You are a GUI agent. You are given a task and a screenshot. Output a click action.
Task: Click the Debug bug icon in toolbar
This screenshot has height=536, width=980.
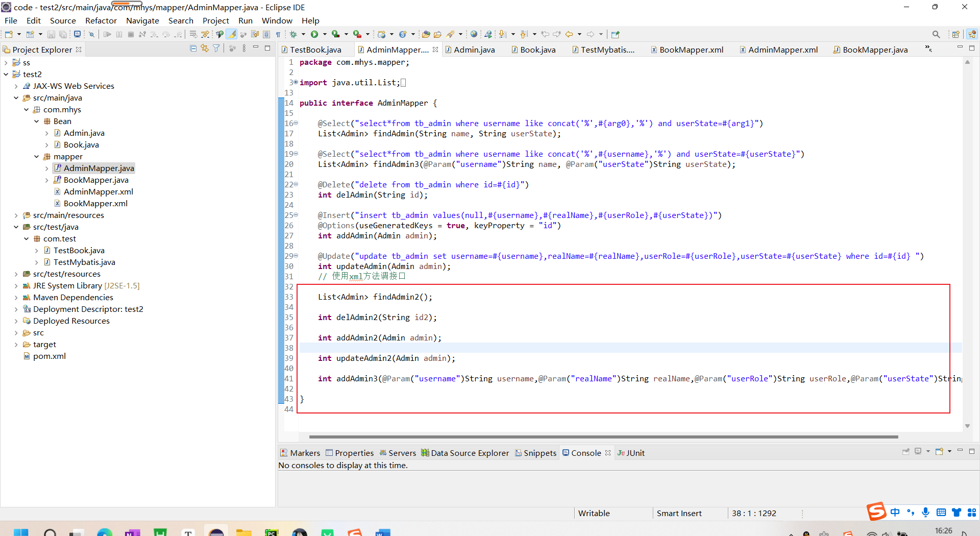click(293, 34)
